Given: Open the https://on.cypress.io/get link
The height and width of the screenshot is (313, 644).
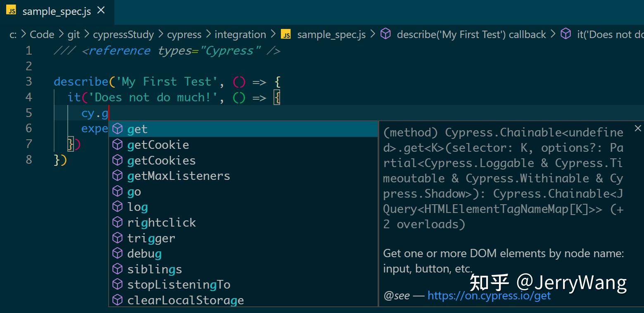Looking at the screenshot, I should (x=488, y=295).
